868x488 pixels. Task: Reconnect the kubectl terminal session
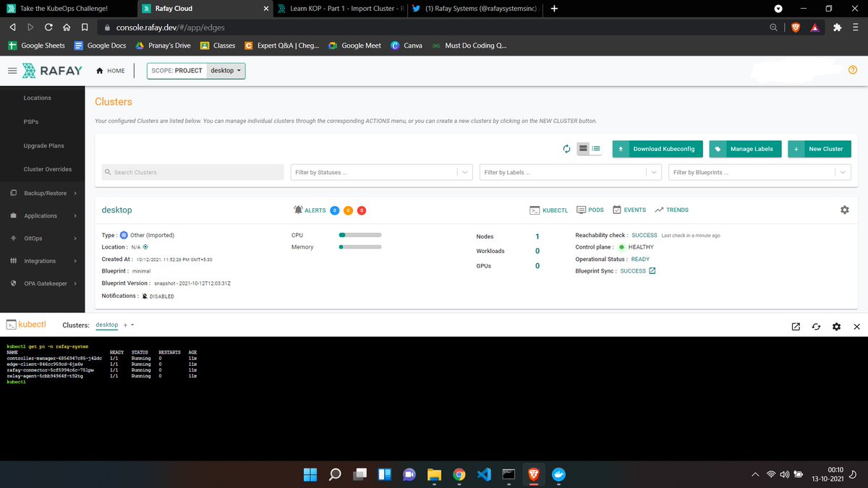coord(816,327)
